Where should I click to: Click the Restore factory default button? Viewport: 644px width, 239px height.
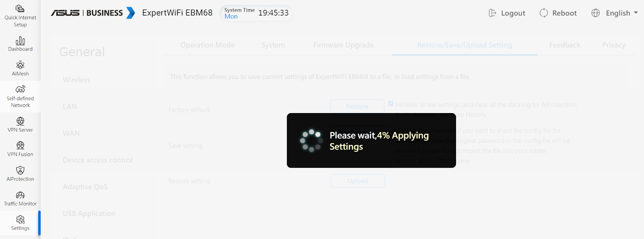(x=357, y=106)
